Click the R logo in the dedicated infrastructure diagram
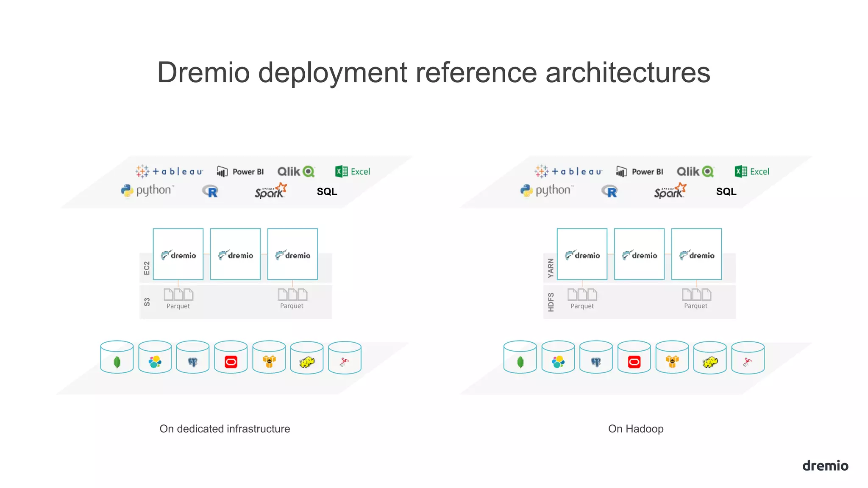Viewport: 868px width, 488px height. [210, 191]
